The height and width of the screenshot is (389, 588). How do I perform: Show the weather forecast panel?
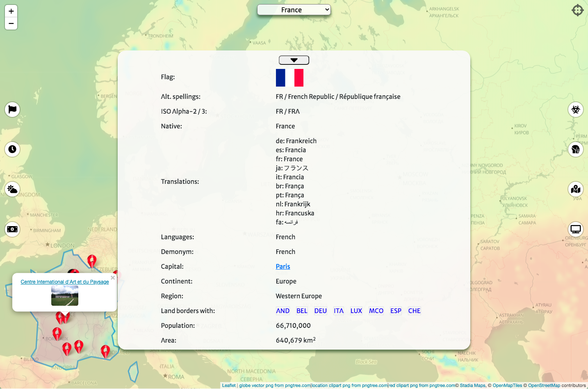(x=12, y=189)
